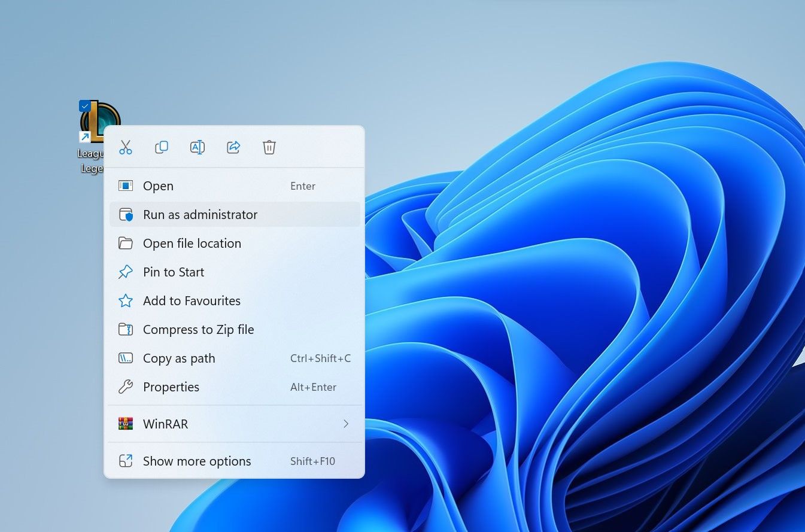This screenshot has height=532, width=805.
Task: Select Run as administrator
Action: click(x=235, y=215)
